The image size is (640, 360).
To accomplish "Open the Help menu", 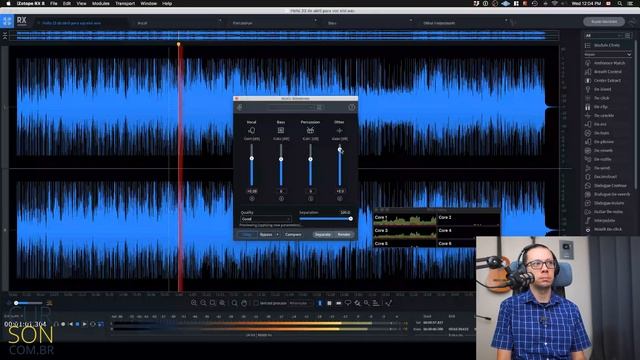I will click(167, 3).
